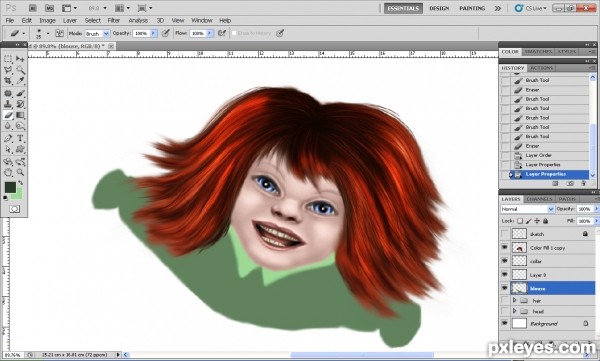This screenshot has height=361, width=600.
Task: Select the Crop tool
Action: (x=8, y=81)
